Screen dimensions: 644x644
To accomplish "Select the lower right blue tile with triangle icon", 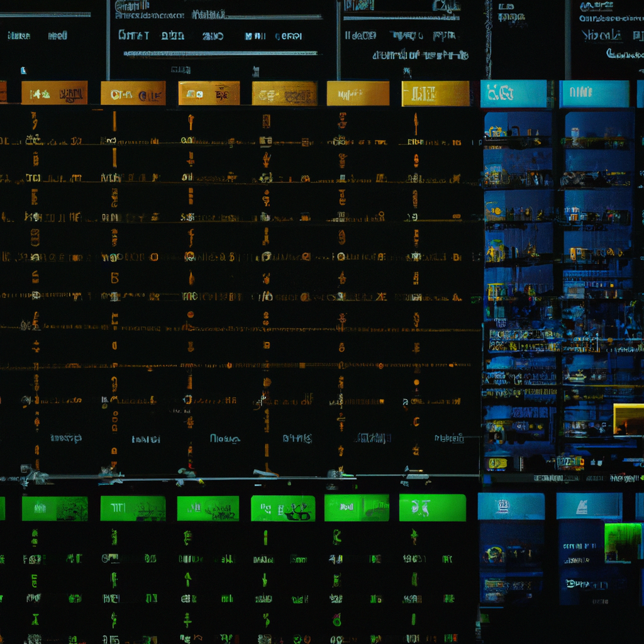I will click(589, 506).
